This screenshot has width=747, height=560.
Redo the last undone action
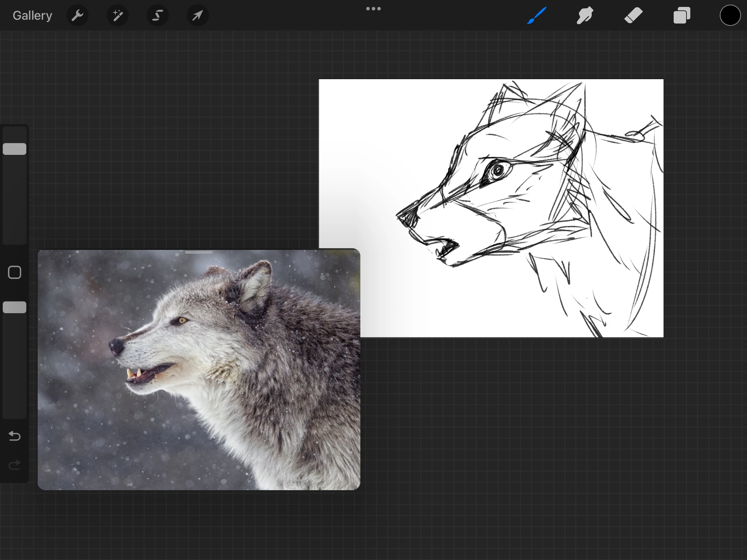click(15, 465)
